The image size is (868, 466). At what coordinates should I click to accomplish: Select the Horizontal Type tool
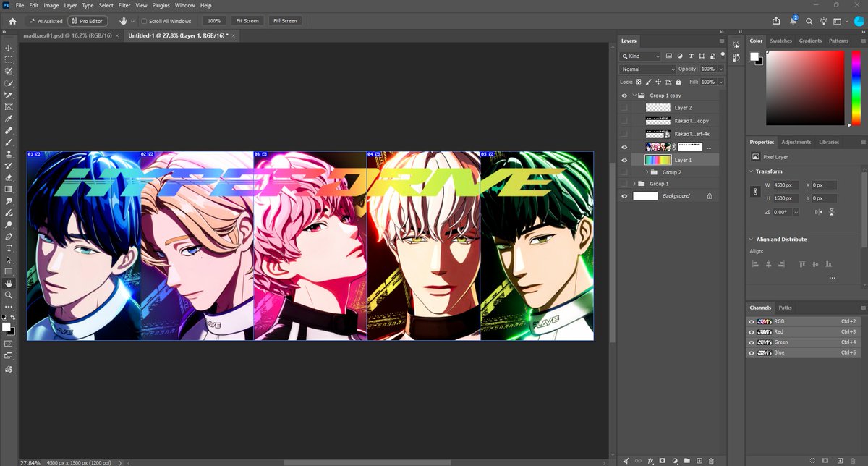9,248
